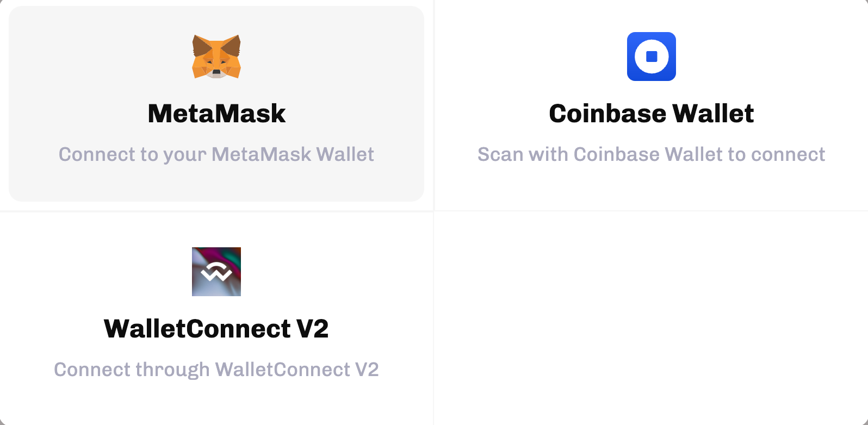Click the white diamond inside Coinbase logo

[x=651, y=57]
